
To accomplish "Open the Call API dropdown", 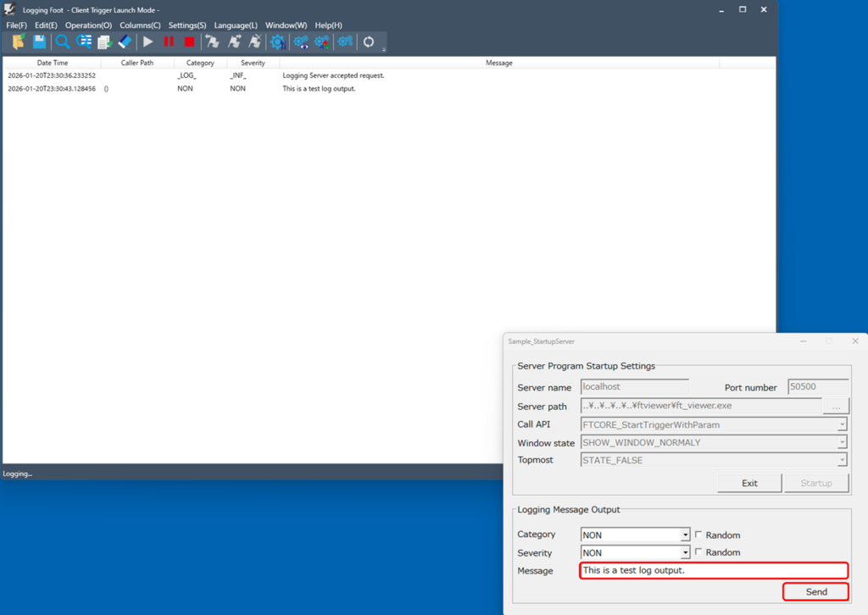I will click(842, 424).
